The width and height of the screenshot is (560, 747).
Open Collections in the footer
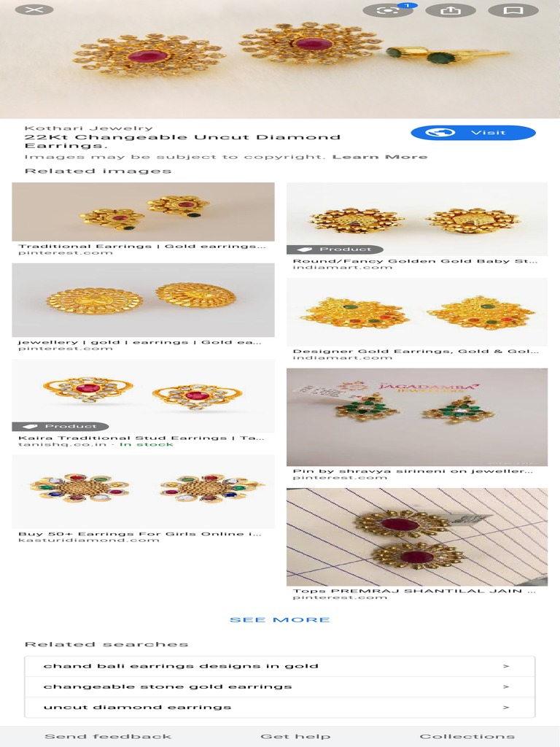click(x=467, y=737)
